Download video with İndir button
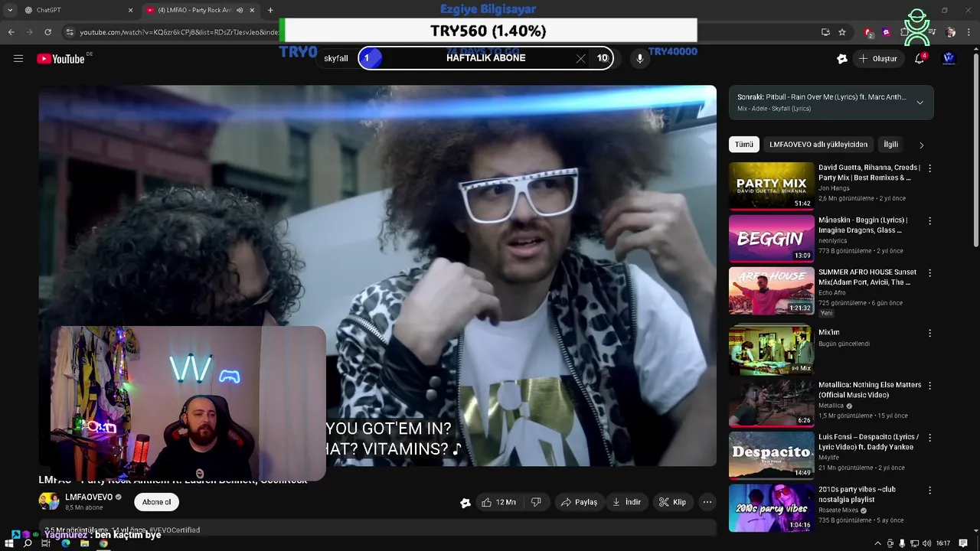 tap(626, 502)
